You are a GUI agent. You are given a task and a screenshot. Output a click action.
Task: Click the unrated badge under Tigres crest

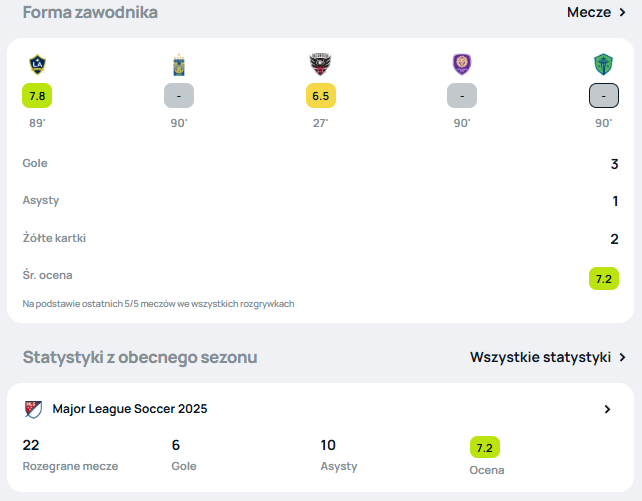coord(179,96)
